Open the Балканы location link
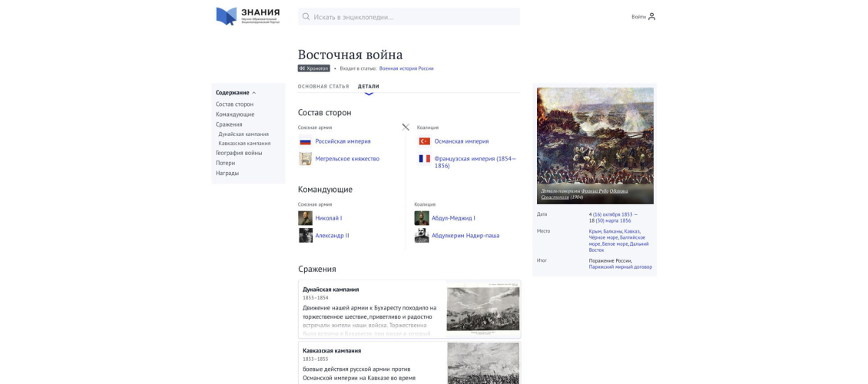The image size is (868, 384). [x=612, y=231]
